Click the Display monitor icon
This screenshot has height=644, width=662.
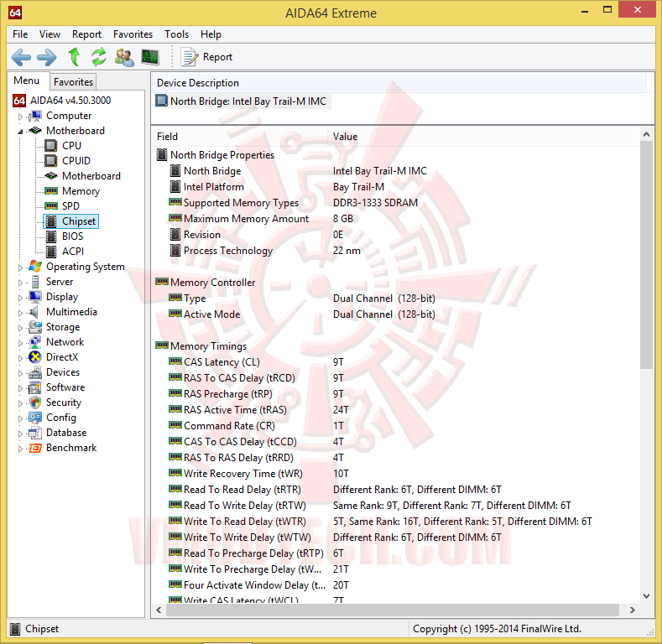(x=35, y=297)
